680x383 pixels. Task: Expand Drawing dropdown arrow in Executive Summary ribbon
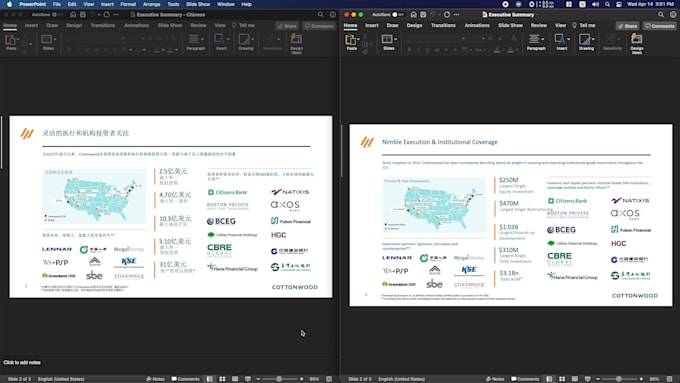(593, 39)
